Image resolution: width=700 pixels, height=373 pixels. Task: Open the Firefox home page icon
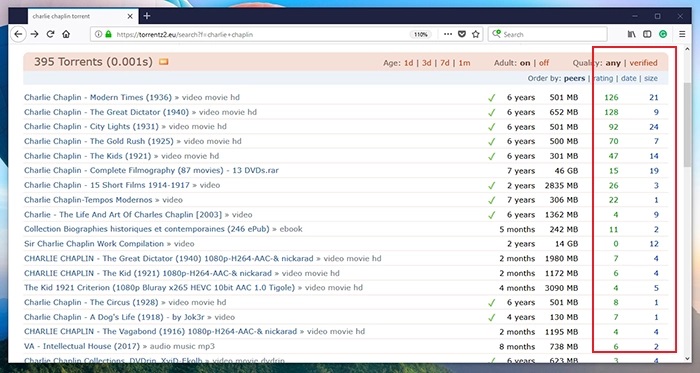66,34
